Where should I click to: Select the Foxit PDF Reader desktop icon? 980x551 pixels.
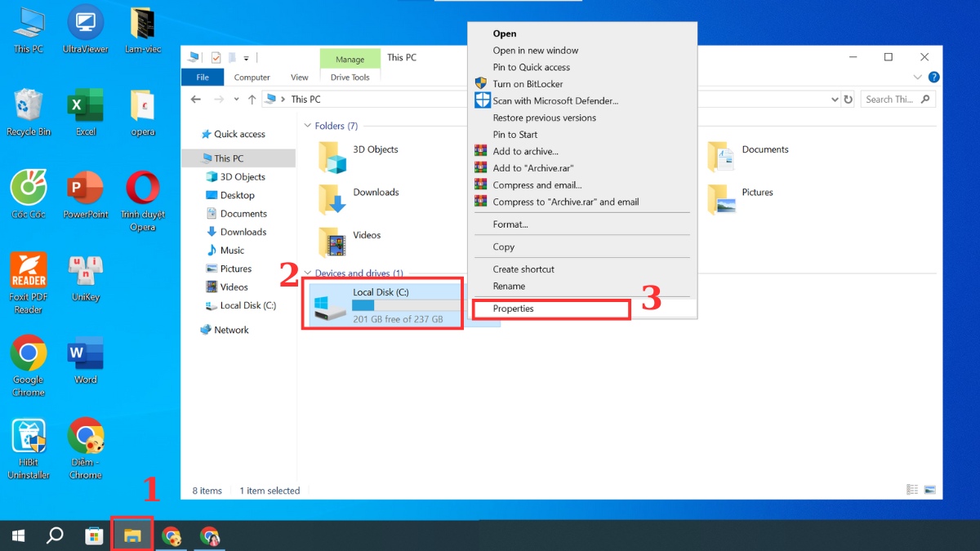click(x=29, y=282)
